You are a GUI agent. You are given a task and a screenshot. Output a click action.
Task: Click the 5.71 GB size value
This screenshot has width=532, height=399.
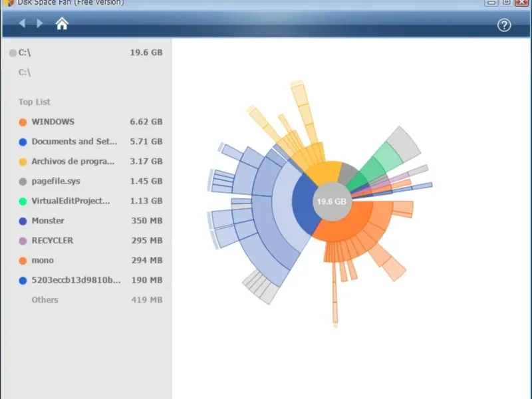pyautogui.click(x=146, y=142)
